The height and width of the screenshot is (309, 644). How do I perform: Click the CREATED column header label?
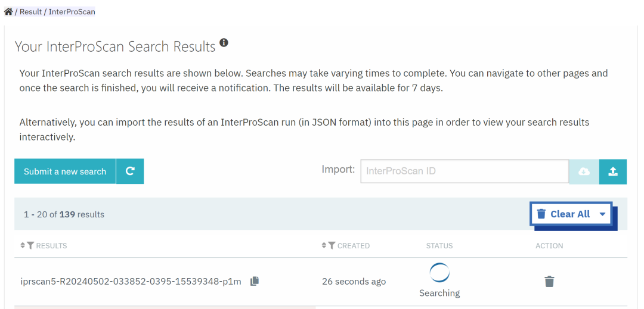(354, 245)
